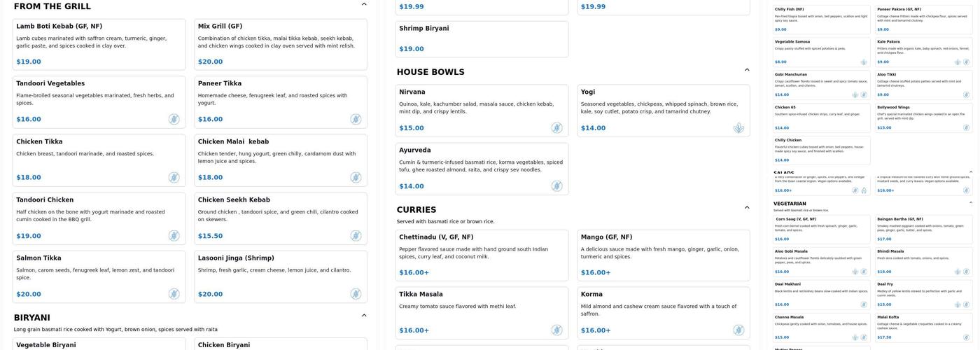Viewport: 980px width, 350px height.
Task: Click gluten-free icon on Lasooni Jinga card
Action: coord(356,294)
